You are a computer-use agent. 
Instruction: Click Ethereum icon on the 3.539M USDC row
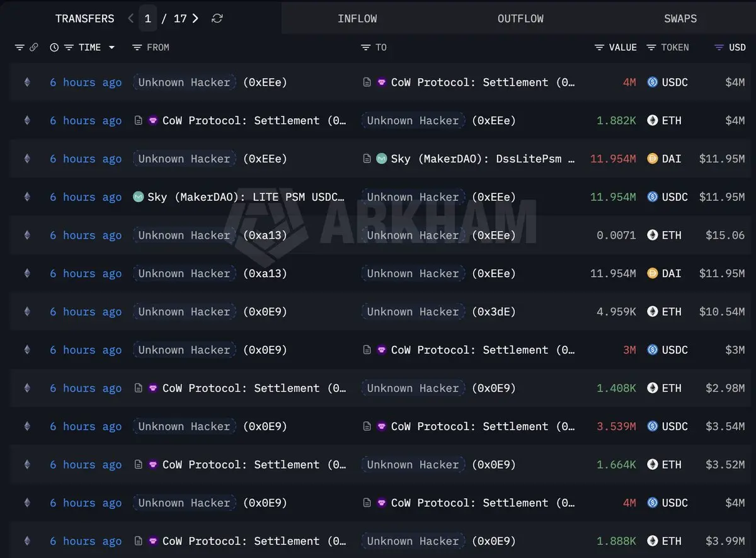point(26,426)
